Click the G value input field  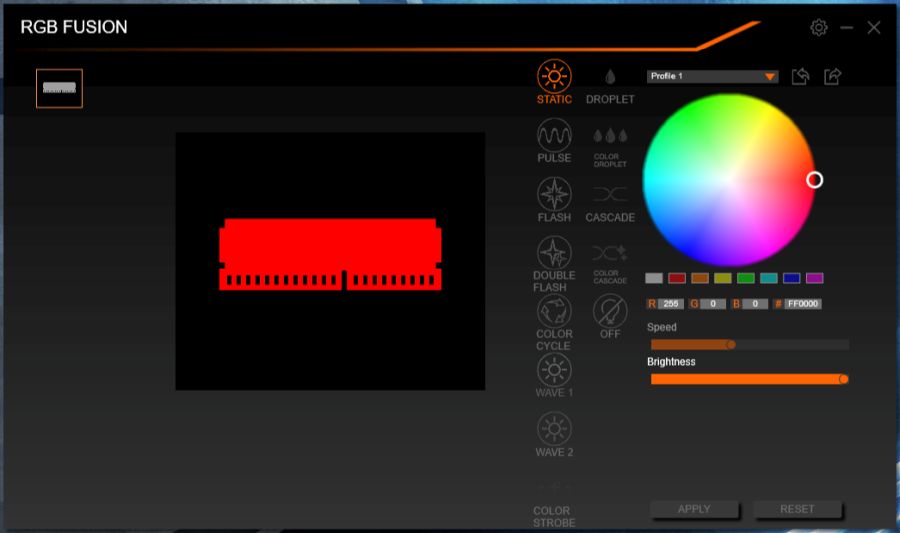tap(713, 304)
